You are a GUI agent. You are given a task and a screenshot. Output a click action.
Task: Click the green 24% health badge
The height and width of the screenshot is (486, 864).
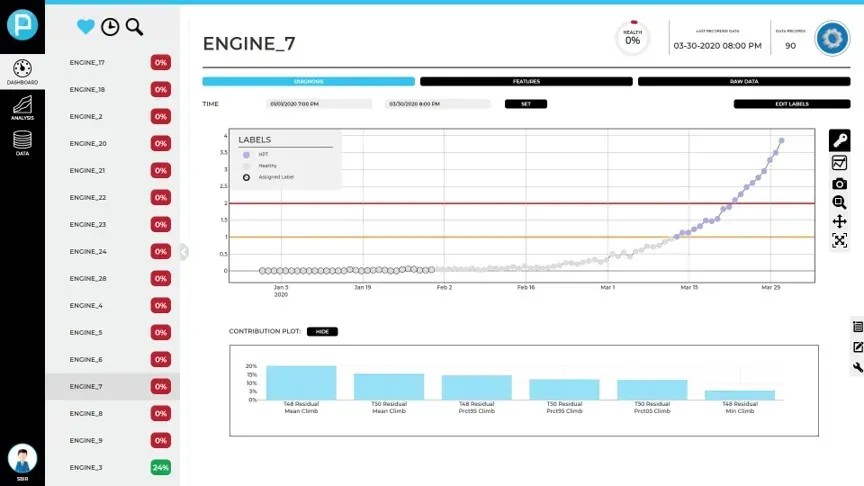(x=160, y=467)
